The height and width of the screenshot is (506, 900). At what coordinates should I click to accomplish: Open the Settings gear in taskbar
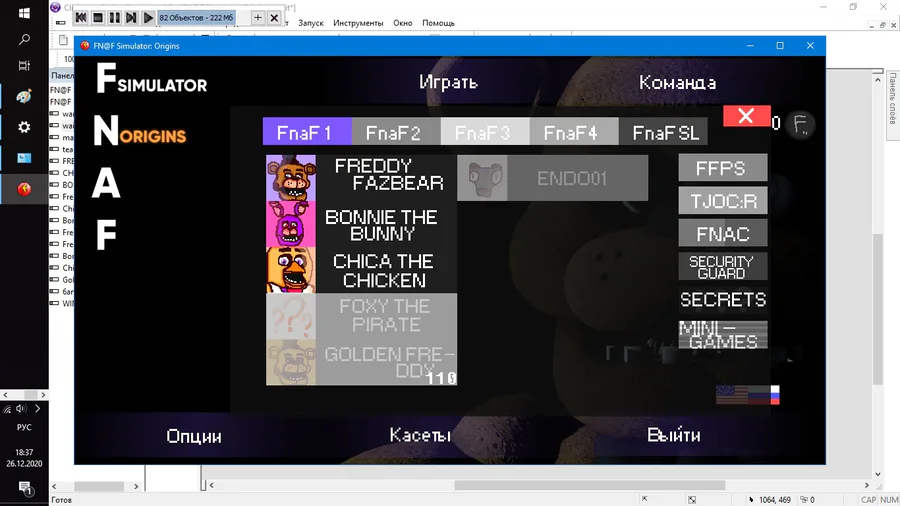click(24, 127)
